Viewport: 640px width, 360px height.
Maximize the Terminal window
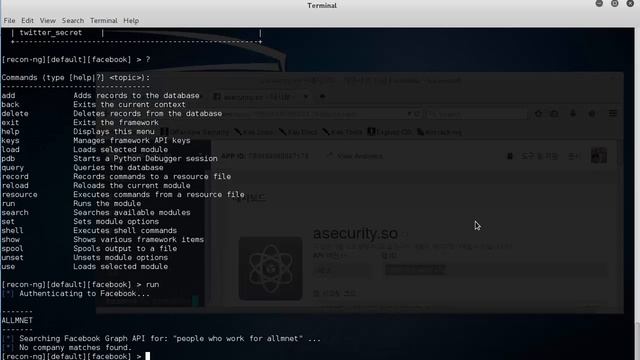[615, 4]
